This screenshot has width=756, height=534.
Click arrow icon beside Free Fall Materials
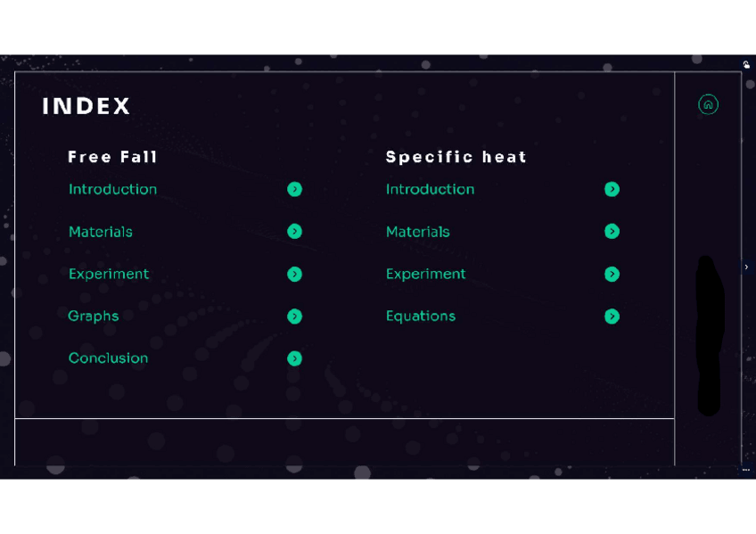click(294, 232)
